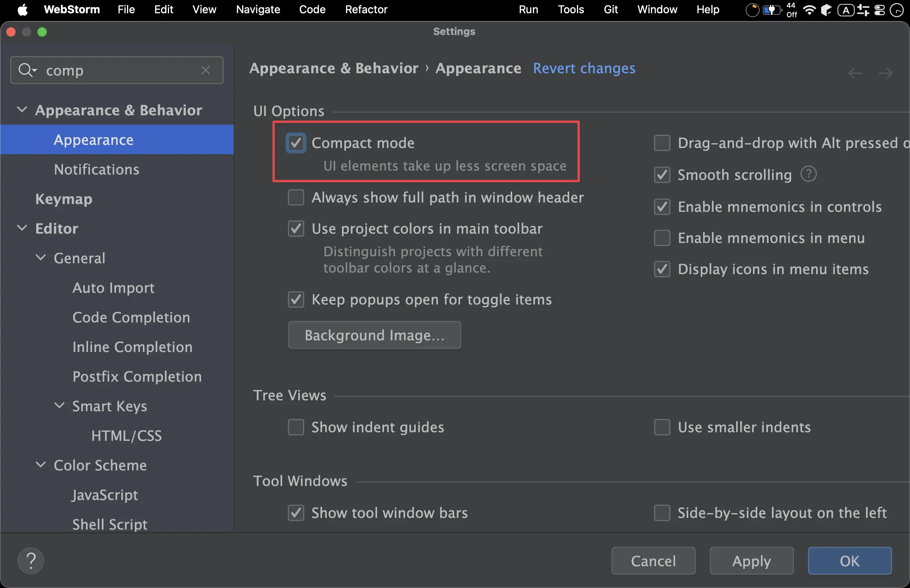Open the Code menu
The height and width of the screenshot is (588, 910).
(312, 9)
